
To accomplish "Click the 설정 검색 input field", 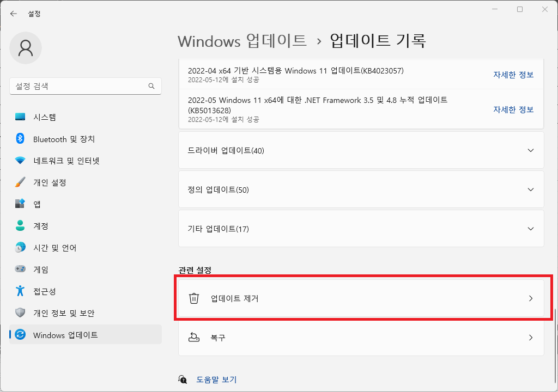I will coord(79,86).
